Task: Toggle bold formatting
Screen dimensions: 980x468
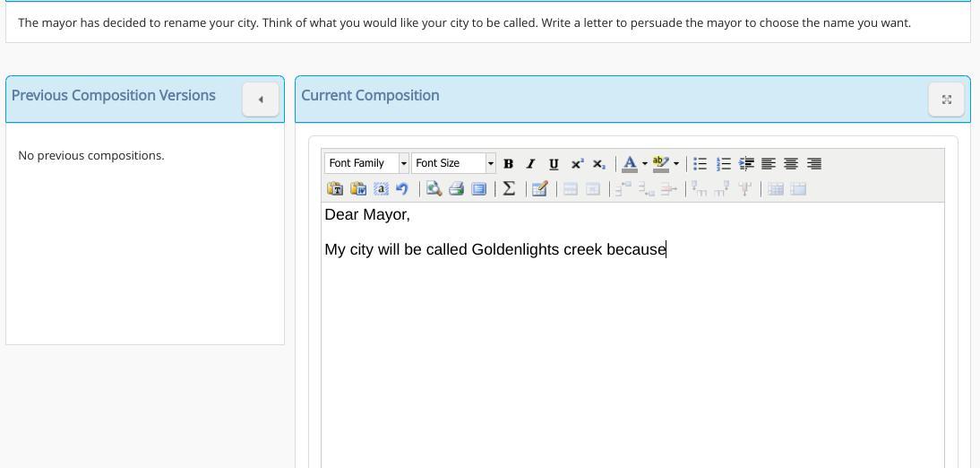Action: pyautogui.click(x=508, y=164)
